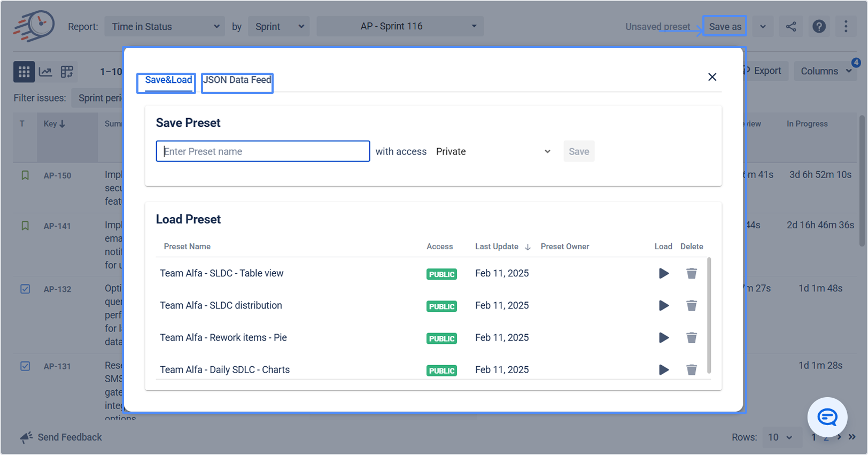This screenshot has width=868, height=455.
Task: Click the share icon in top bar
Action: pos(790,26)
